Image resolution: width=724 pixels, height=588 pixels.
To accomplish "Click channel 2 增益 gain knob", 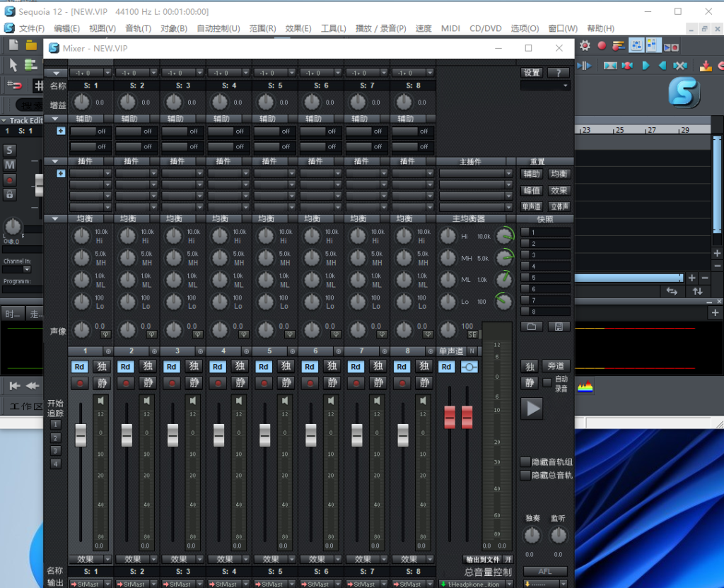I will click(x=127, y=102).
